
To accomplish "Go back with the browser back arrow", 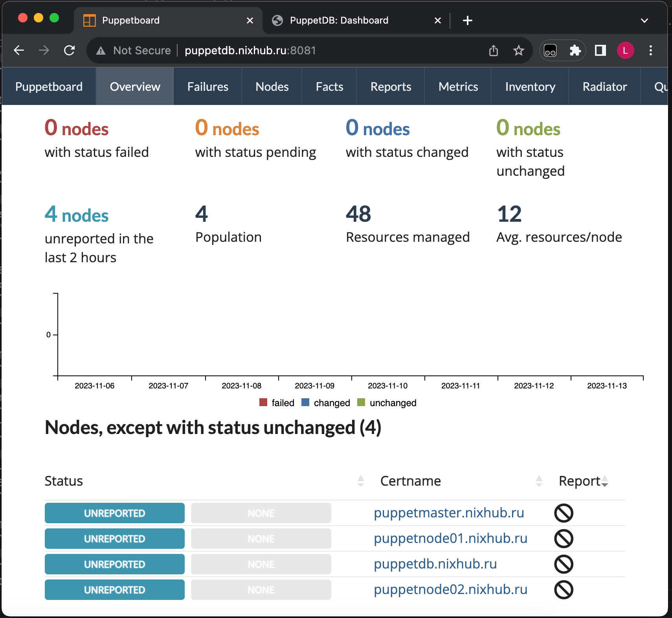I will (x=19, y=50).
